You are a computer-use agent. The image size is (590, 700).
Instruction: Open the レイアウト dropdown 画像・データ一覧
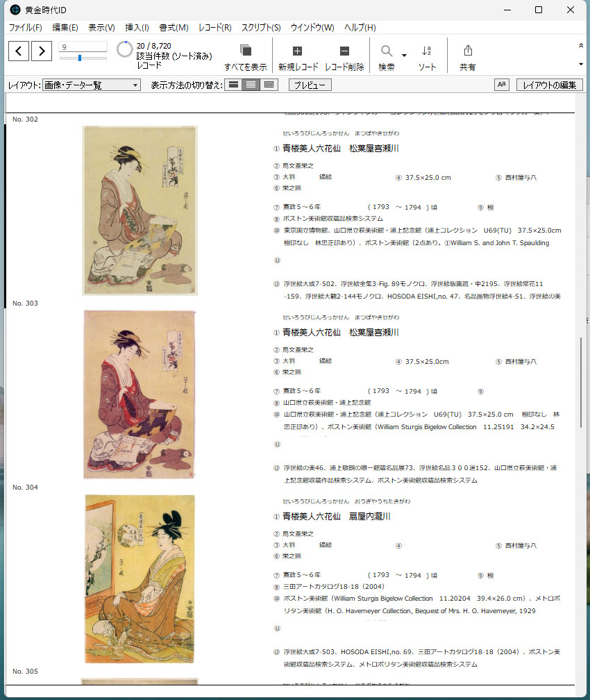point(92,85)
